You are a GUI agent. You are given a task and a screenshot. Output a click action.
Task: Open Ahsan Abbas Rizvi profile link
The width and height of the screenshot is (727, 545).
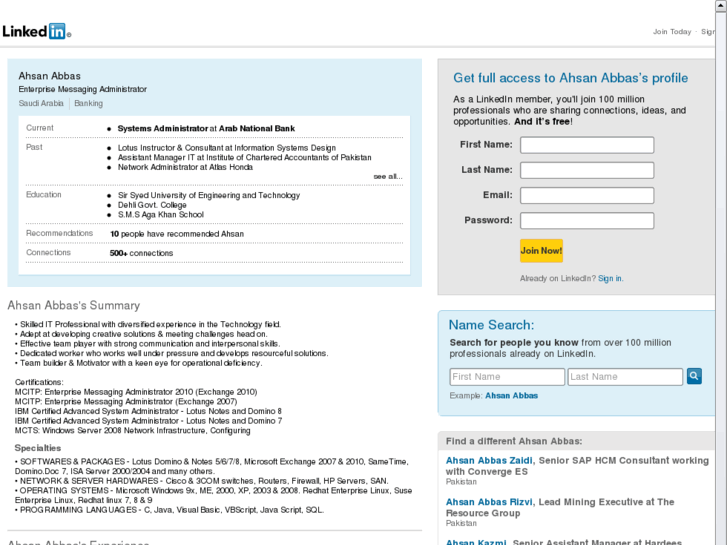coord(489,502)
